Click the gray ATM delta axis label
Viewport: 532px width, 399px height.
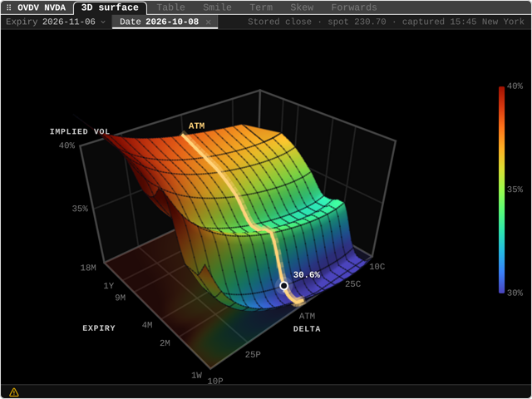(x=307, y=316)
